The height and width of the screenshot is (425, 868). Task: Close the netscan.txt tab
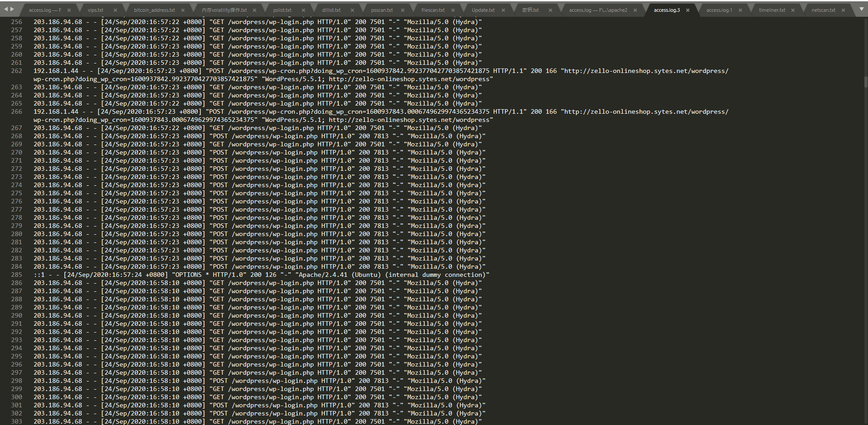pyautogui.click(x=843, y=10)
